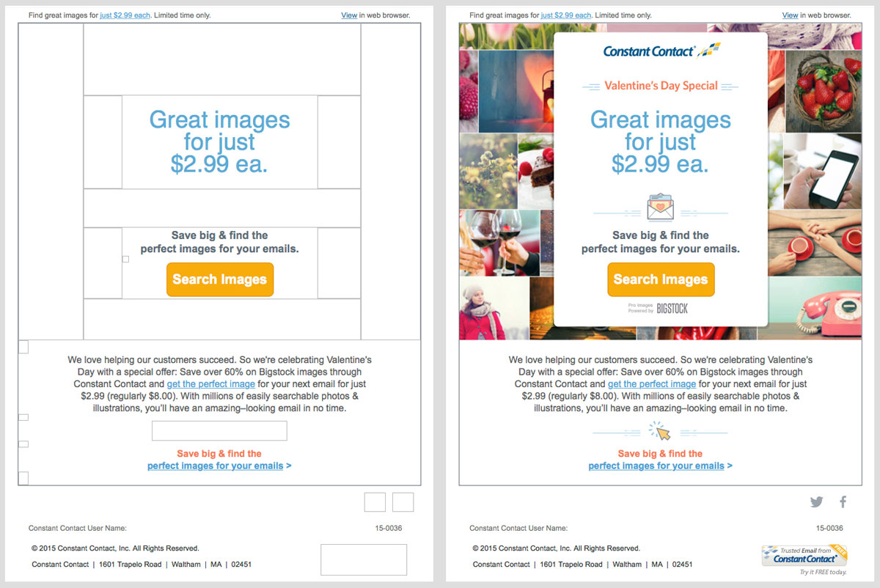The image size is (880, 588).
Task: Click 'Constant Contact User Name:' in image-blocked email
Action: [x=78, y=529]
